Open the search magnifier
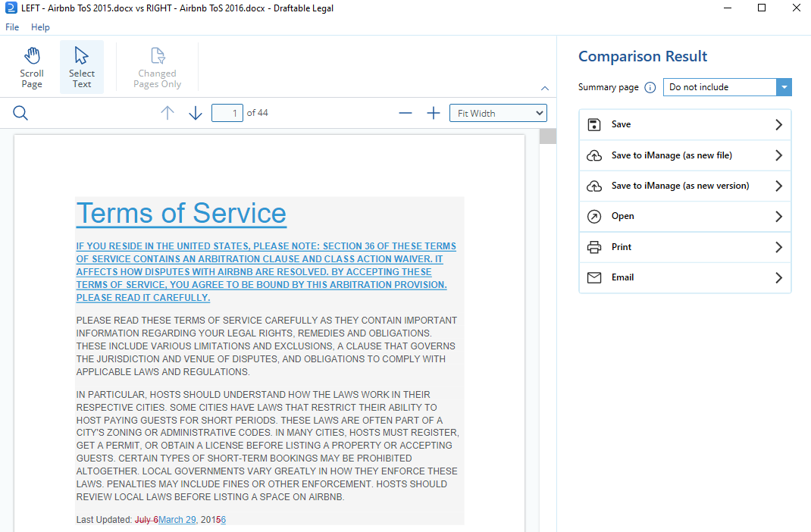The height and width of the screenshot is (532, 811). click(20, 113)
